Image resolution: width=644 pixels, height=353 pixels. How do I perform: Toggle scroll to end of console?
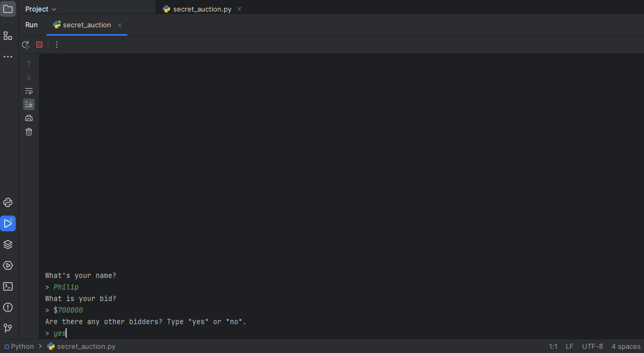[29, 104]
